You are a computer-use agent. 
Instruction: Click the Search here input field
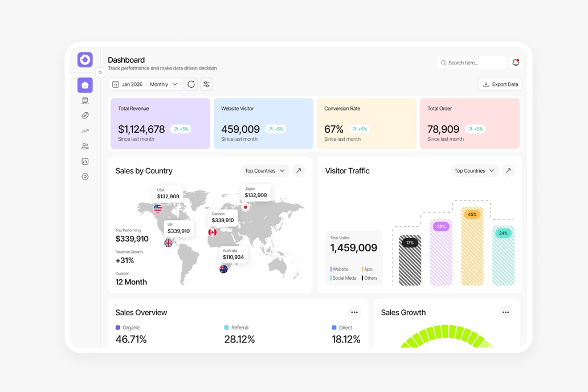coord(472,63)
